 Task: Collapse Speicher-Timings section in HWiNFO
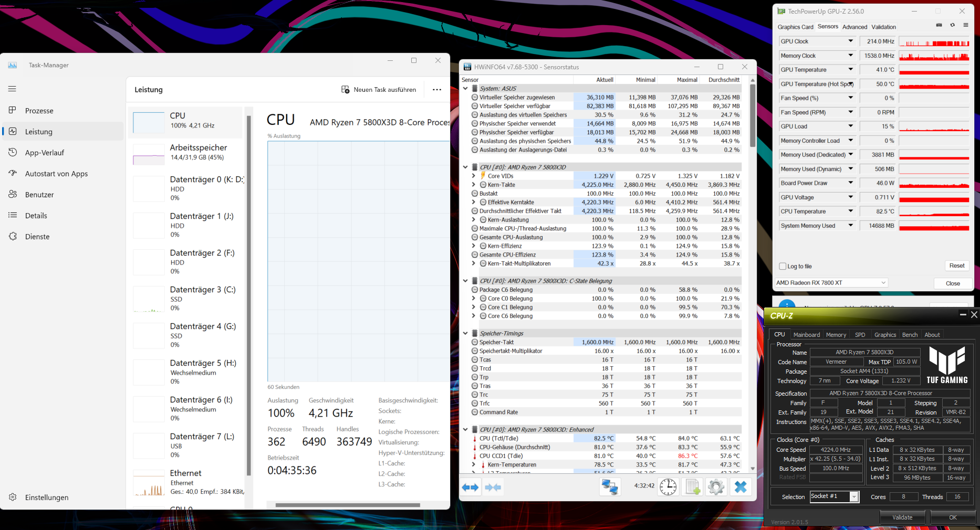(465, 334)
